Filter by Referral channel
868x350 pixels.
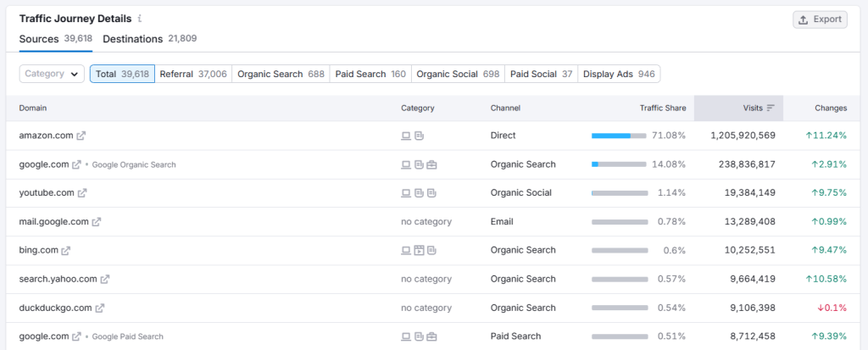click(x=193, y=75)
